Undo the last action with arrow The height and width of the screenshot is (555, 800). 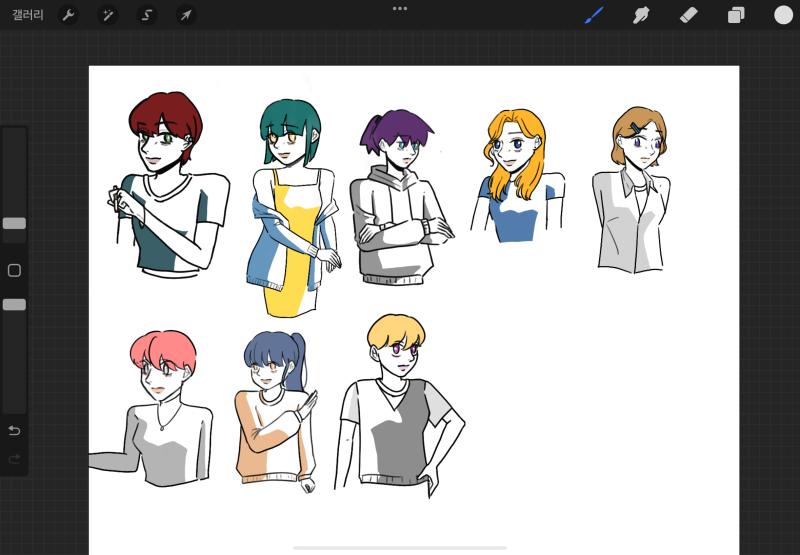pyautogui.click(x=14, y=431)
